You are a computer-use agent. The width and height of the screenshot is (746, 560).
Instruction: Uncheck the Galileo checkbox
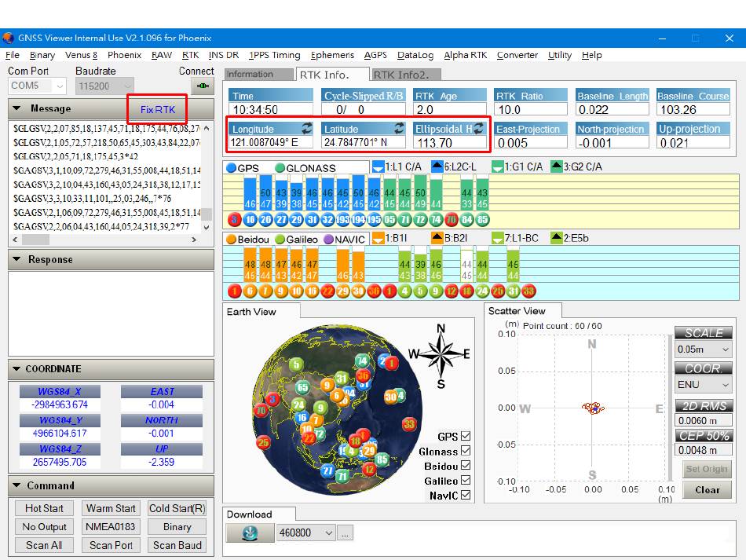coord(466,480)
